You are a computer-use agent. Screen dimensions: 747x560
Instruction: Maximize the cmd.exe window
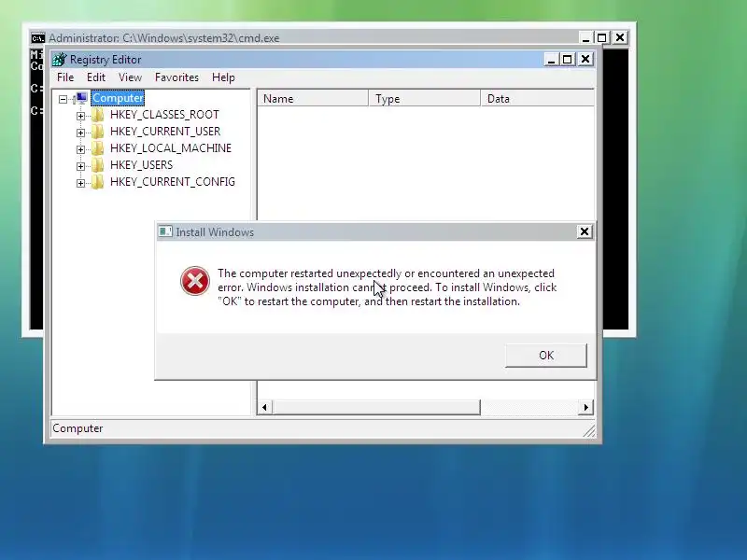point(602,37)
